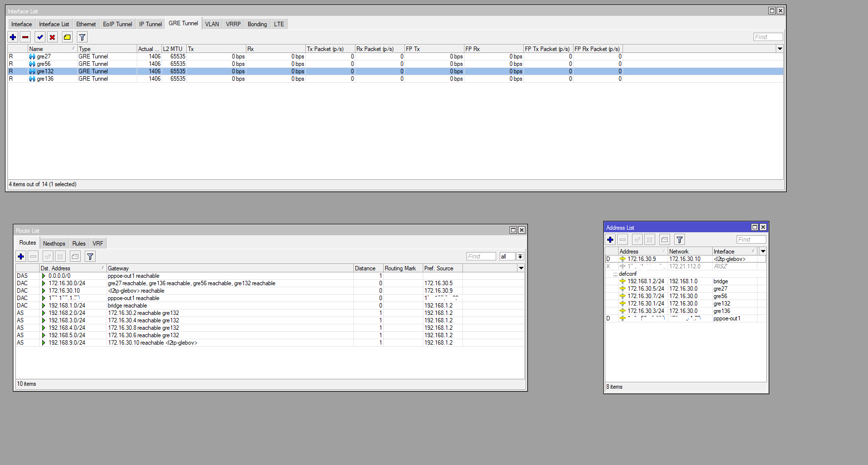Select route 192.168.2.0/24

pos(270,313)
